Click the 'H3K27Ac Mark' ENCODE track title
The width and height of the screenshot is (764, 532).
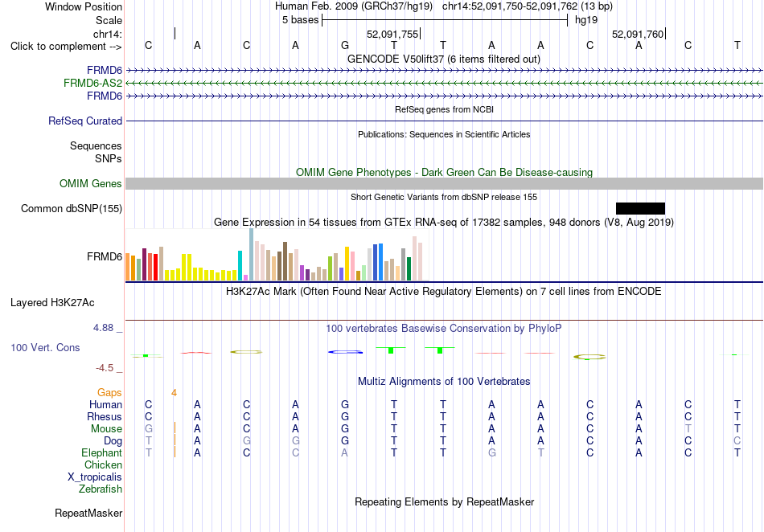(x=444, y=292)
